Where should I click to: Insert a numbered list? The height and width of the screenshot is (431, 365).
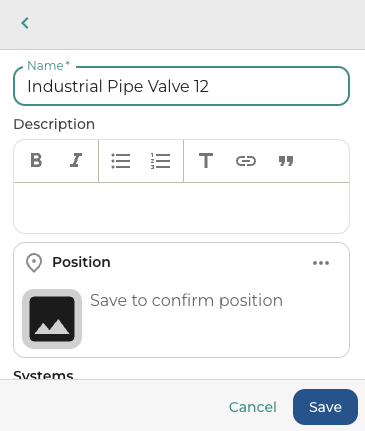click(161, 161)
